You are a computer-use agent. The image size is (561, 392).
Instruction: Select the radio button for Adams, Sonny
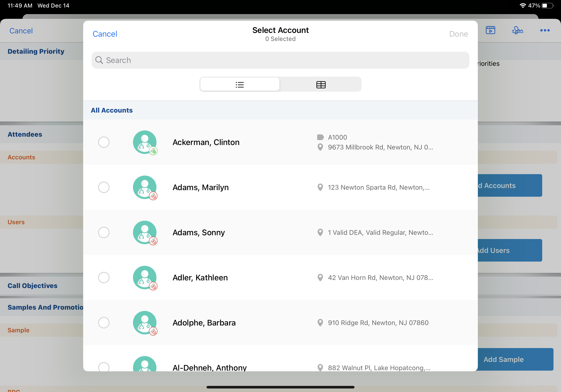pyautogui.click(x=104, y=232)
